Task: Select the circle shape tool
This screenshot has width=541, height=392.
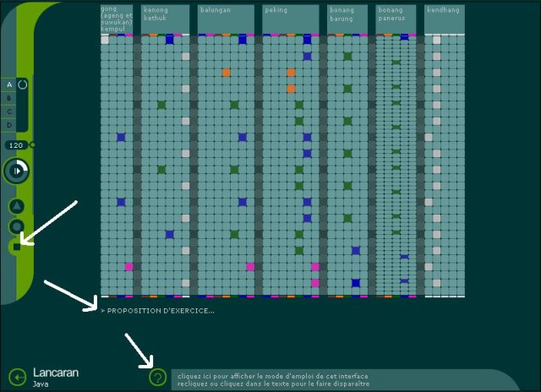Action: pyautogui.click(x=16, y=226)
